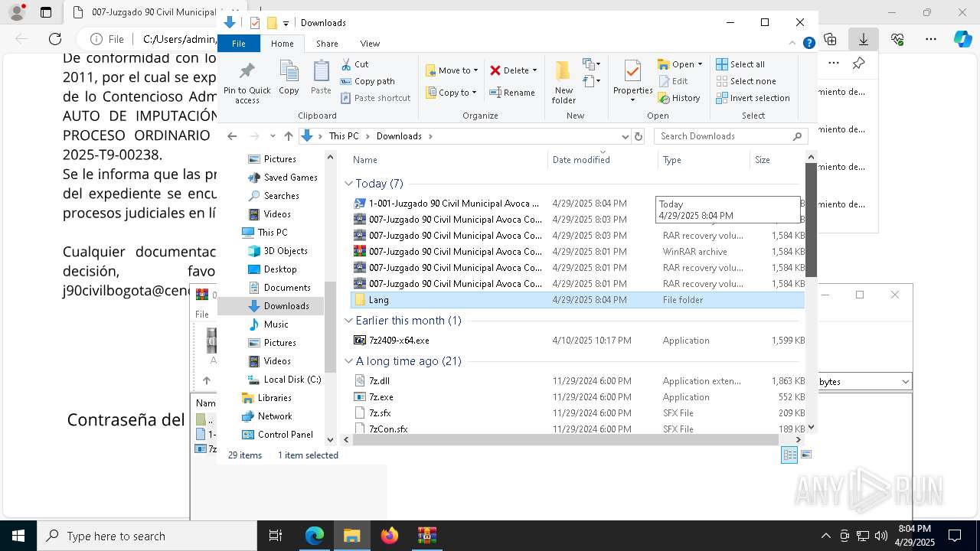Image resolution: width=980 pixels, height=551 pixels.
Task: Switch to the Home ribbon tab
Action: coord(282,44)
